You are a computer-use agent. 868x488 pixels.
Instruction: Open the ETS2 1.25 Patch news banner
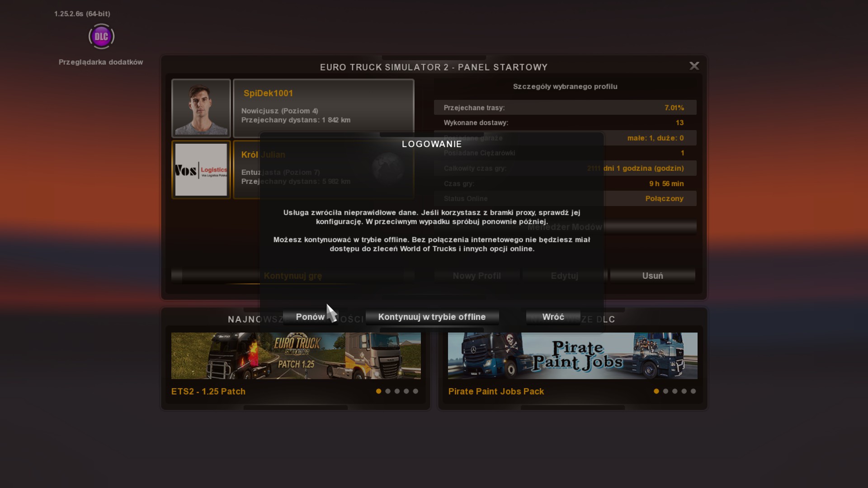296,356
